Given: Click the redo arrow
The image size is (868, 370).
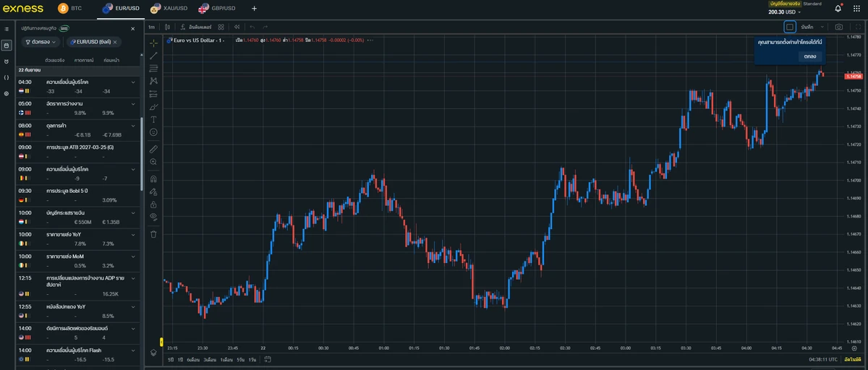Looking at the screenshot, I should 265,27.
